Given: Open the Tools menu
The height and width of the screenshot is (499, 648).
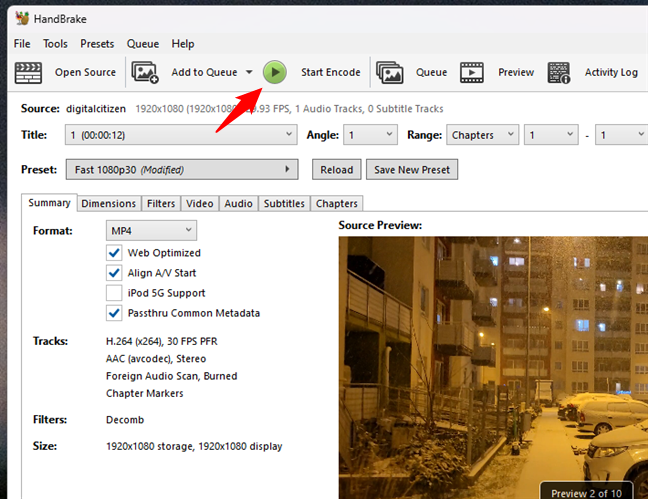Looking at the screenshot, I should (x=55, y=44).
